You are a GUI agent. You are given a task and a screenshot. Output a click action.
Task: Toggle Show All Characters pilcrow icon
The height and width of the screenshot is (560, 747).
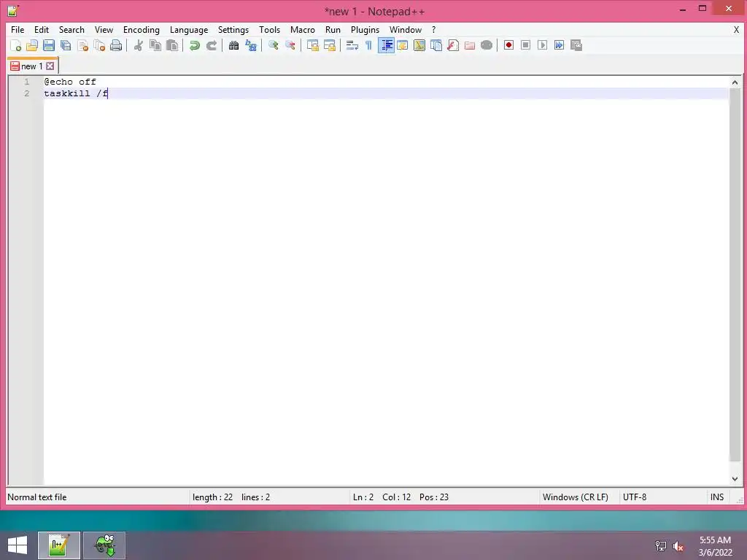368,45
